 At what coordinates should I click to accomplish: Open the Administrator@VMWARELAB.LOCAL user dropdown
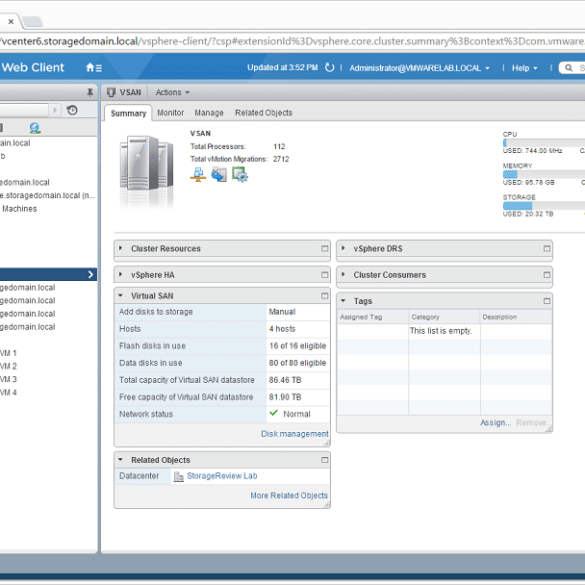coord(419,68)
